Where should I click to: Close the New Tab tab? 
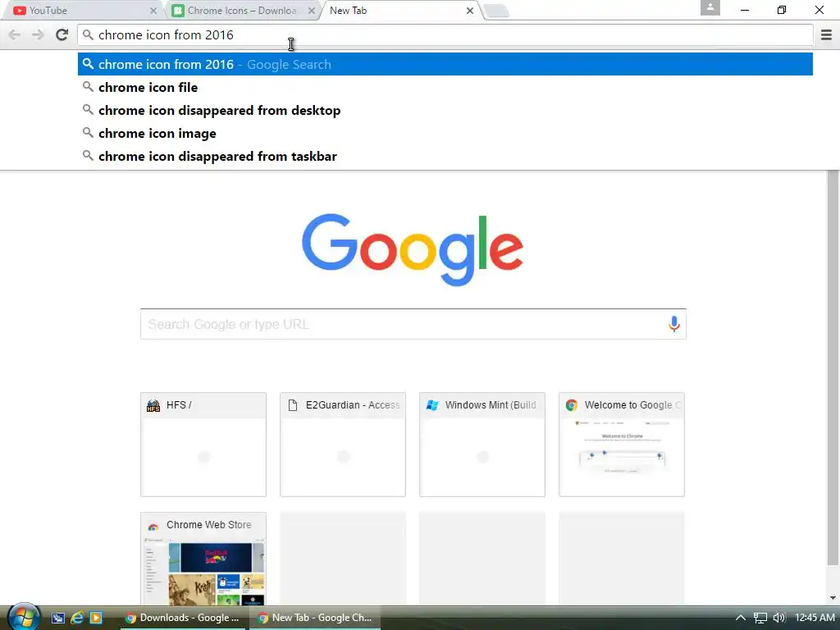click(470, 10)
